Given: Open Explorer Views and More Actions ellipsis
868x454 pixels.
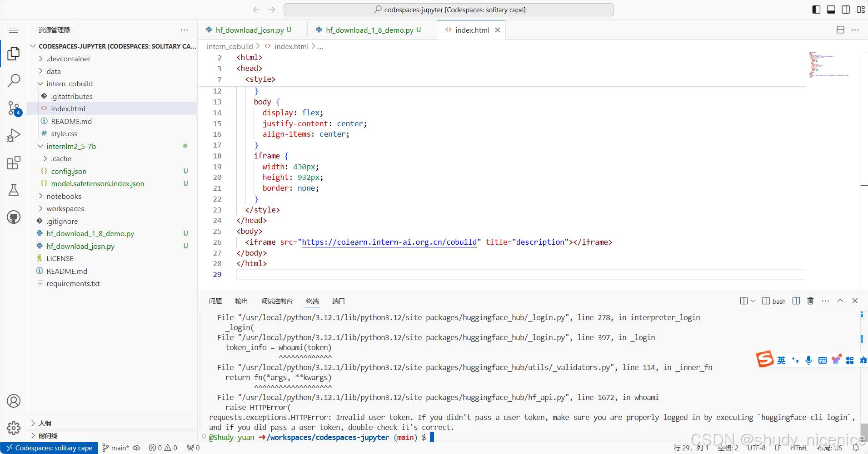Looking at the screenshot, I should 184,30.
